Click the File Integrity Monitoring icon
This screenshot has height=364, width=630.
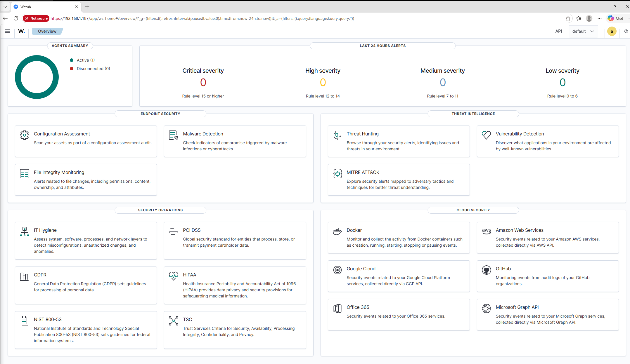(25, 174)
